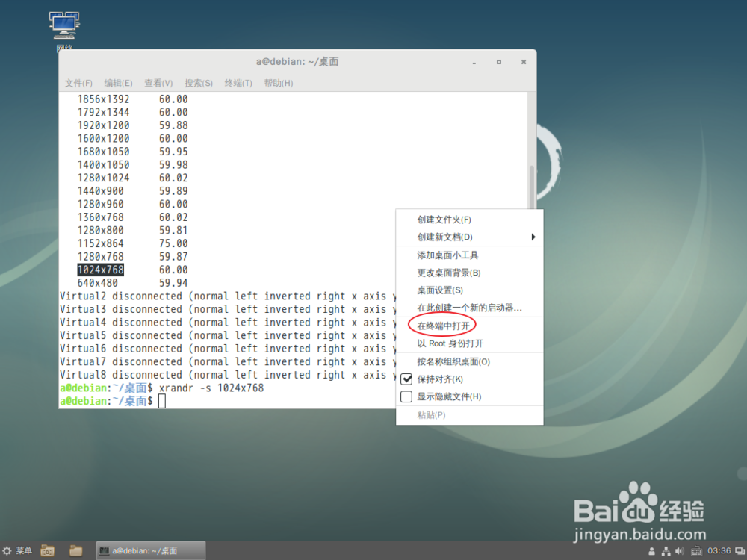Open the 网络 network desktop icon
This screenshot has width=747, height=560.
64,31
